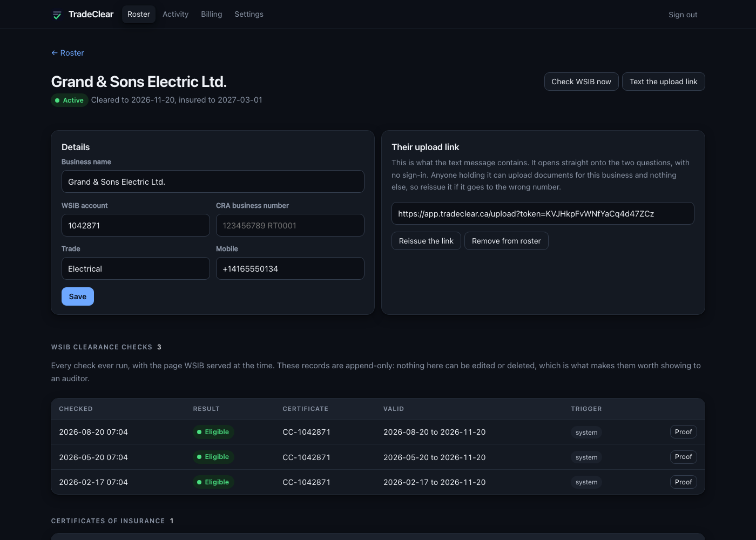
Task: Sign out of TradeClear
Action: (x=683, y=15)
